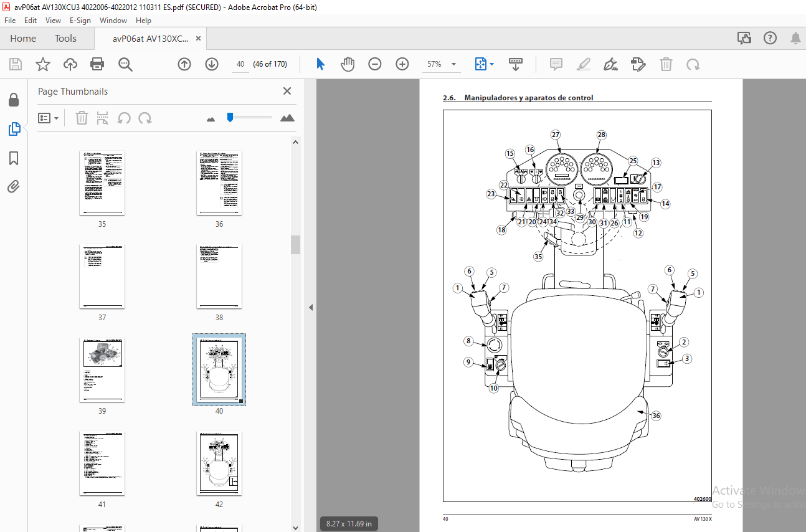Screen dimensions: 806x532
Task: Click the thumbnails panel scroll up arrow
Action: coord(295,142)
